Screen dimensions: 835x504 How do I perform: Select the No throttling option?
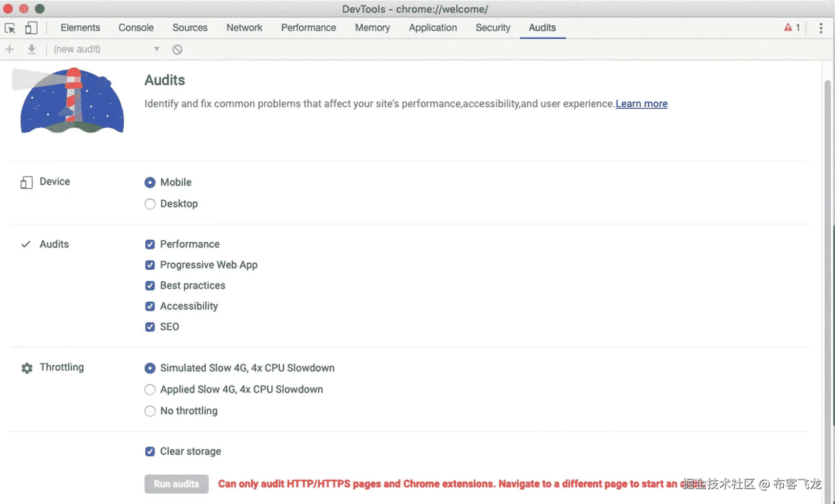click(x=150, y=411)
